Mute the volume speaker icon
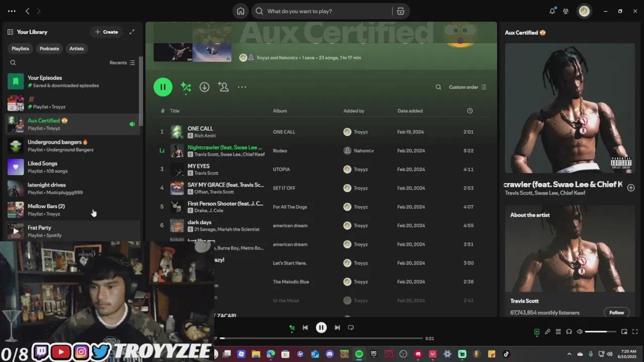 tap(580, 332)
